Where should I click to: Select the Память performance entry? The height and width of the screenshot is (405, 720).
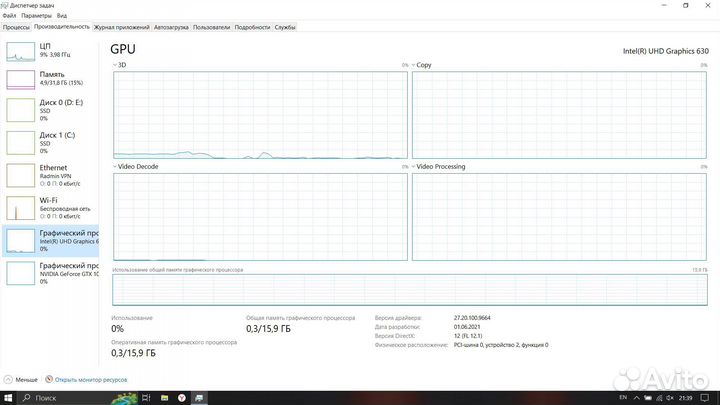pos(51,79)
